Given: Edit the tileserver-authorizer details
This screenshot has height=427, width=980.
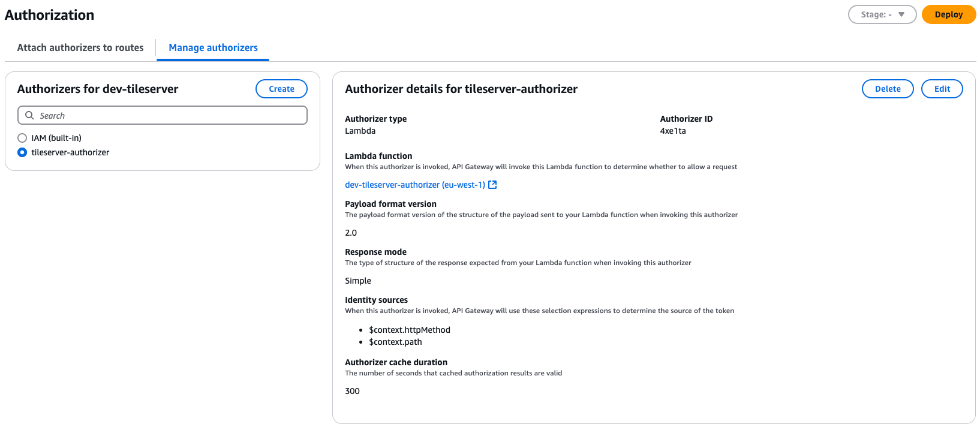Looking at the screenshot, I should pyautogui.click(x=942, y=89).
